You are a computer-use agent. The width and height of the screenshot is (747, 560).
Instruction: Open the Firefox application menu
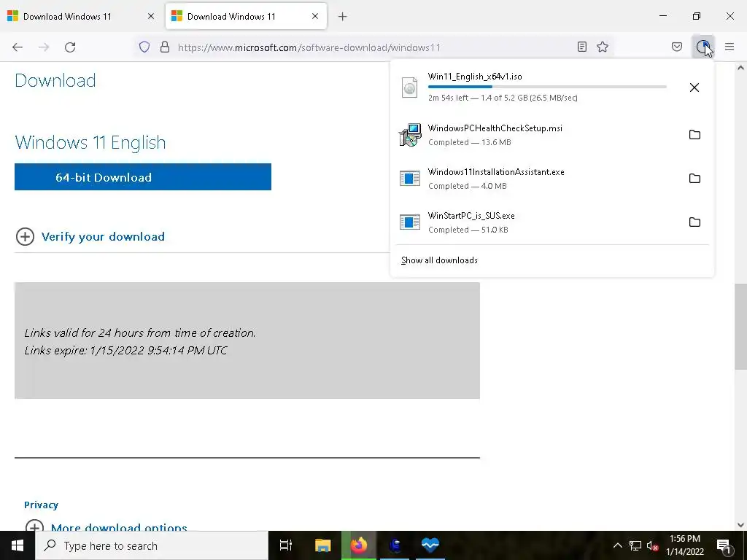(729, 47)
